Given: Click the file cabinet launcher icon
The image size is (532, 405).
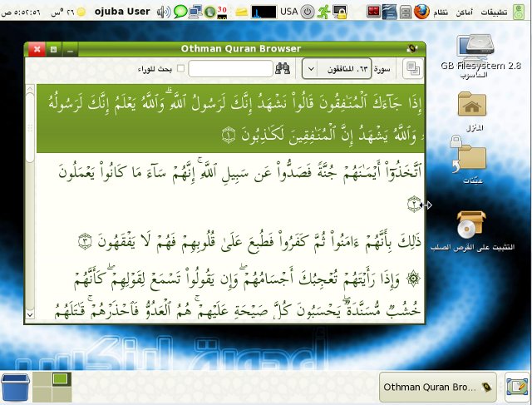Looking at the screenshot, I should [406, 12].
